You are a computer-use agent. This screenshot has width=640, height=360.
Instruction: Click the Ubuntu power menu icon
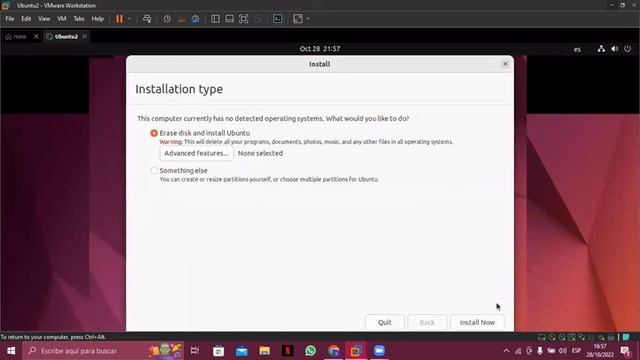click(627, 49)
